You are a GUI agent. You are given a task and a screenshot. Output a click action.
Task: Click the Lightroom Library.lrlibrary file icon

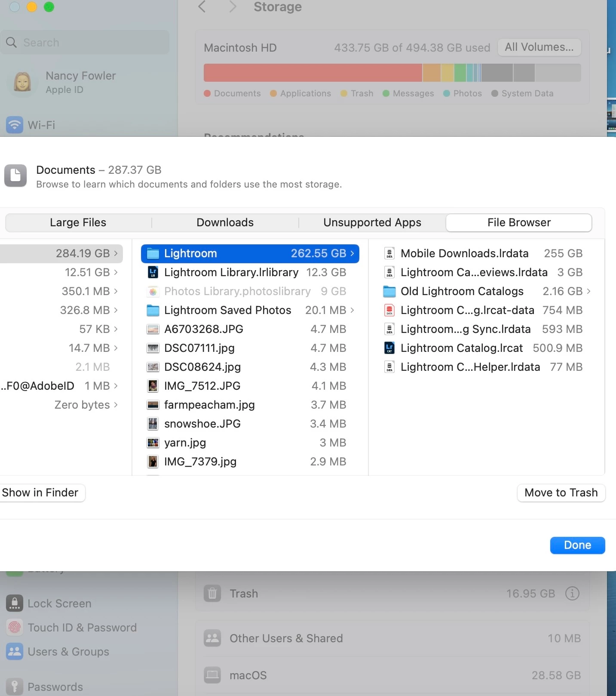153,272
